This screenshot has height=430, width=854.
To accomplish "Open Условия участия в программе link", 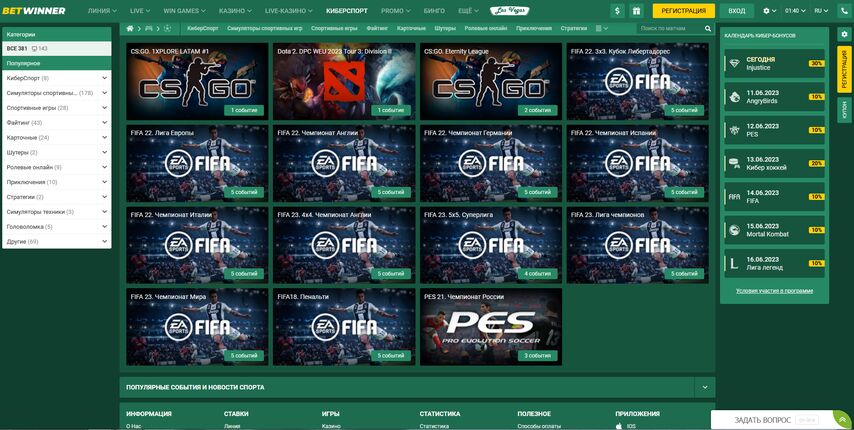I will (x=774, y=291).
